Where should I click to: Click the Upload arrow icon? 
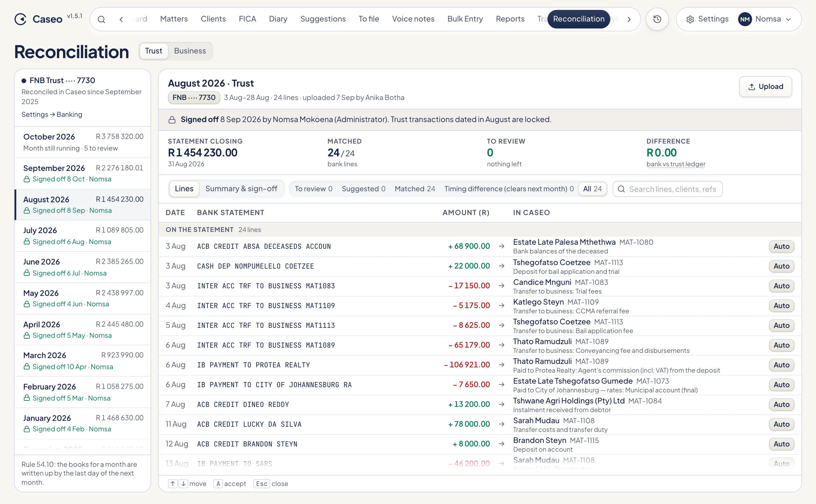point(752,87)
